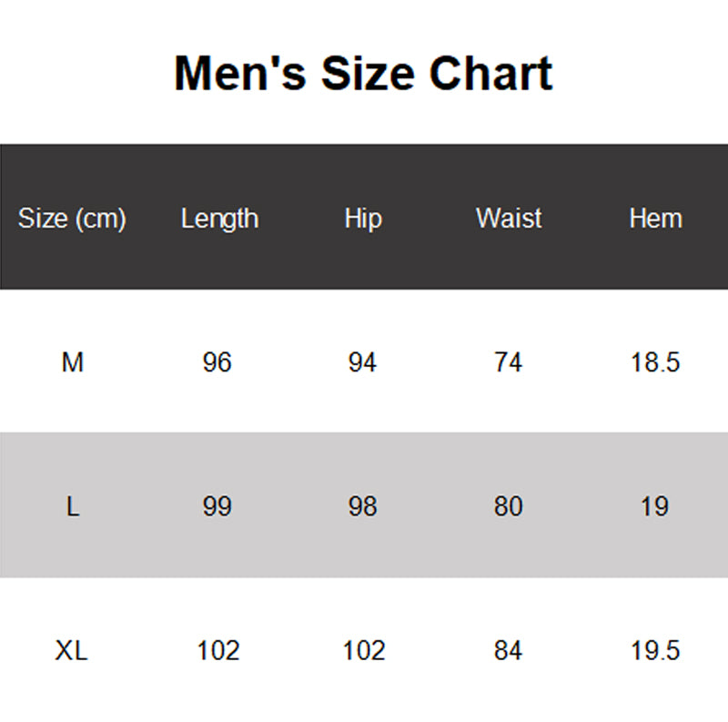728x722 pixels.
Task: Click the L hip value 98
Action: pyautogui.click(x=362, y=506)
